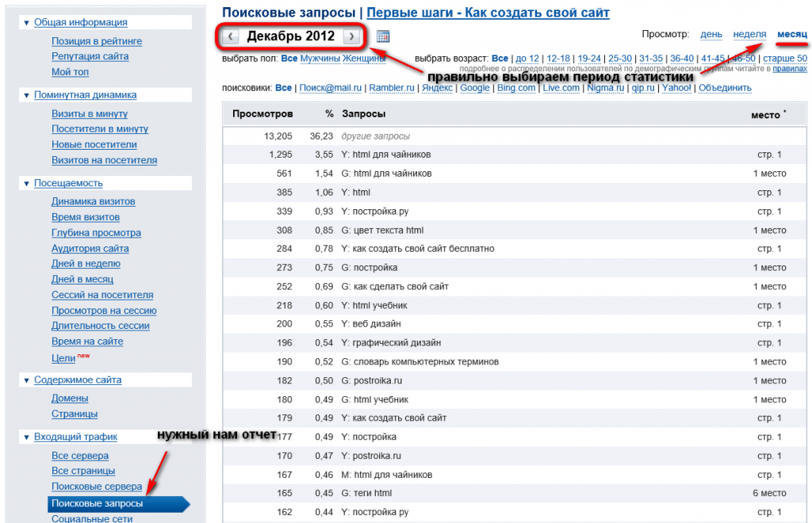
Task: Filter search engines by Live.com
Action: pyautogui.click(x=561, y=88)
